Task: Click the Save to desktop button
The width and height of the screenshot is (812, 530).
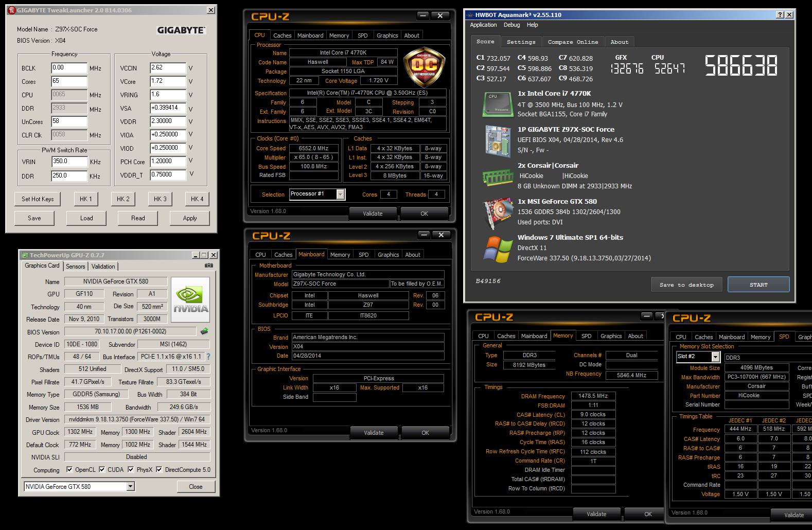Action: tap(686, 285)
